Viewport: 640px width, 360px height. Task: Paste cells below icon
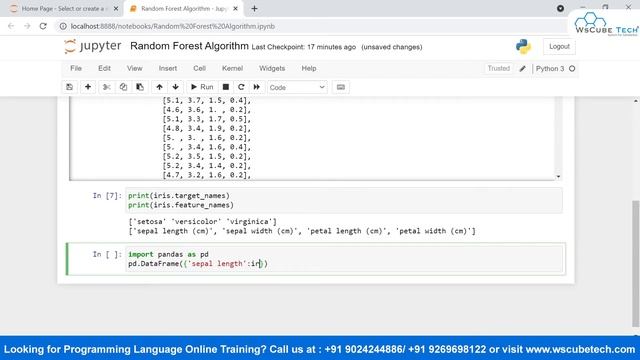140,87
